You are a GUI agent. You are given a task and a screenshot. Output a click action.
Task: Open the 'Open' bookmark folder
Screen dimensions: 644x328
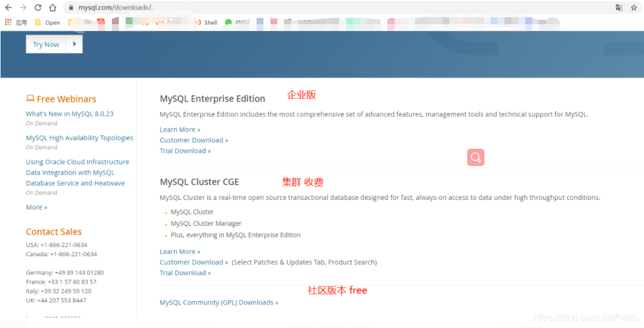(48, 22)
